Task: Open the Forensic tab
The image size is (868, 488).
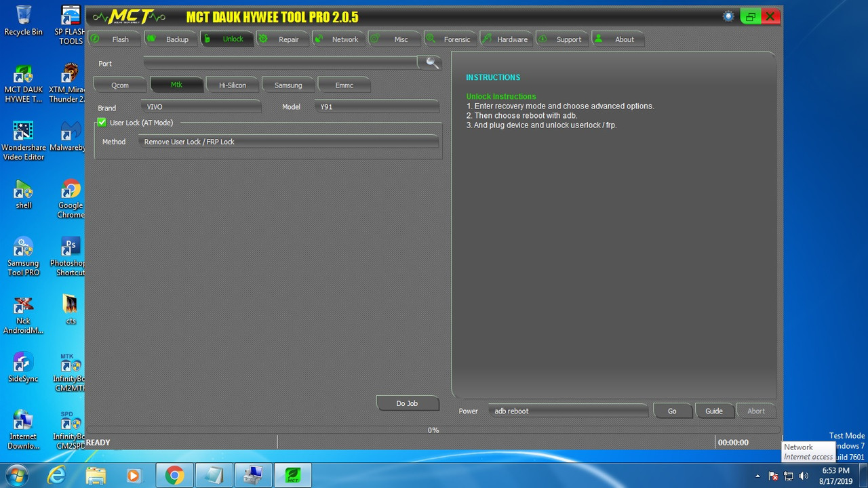Action: pyautogui.click(x=450, y=39)
